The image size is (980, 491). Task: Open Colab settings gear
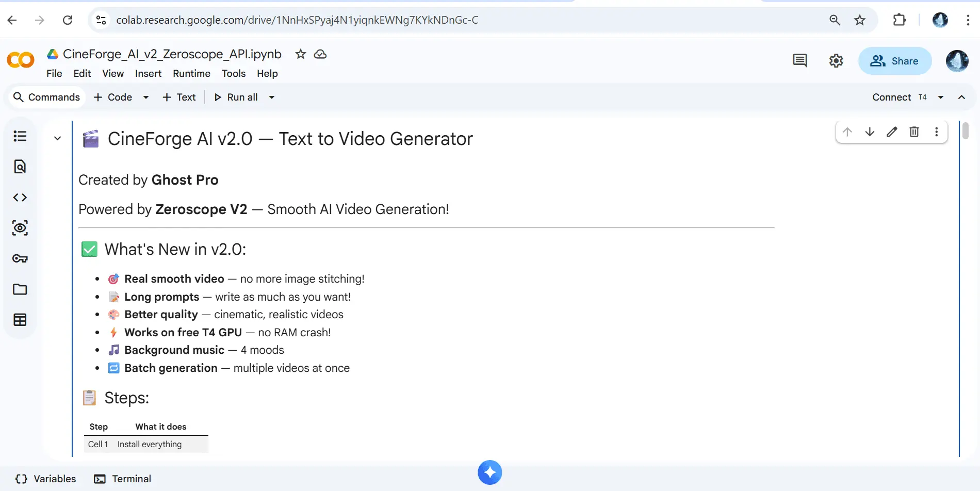click(x=836, y=61)
